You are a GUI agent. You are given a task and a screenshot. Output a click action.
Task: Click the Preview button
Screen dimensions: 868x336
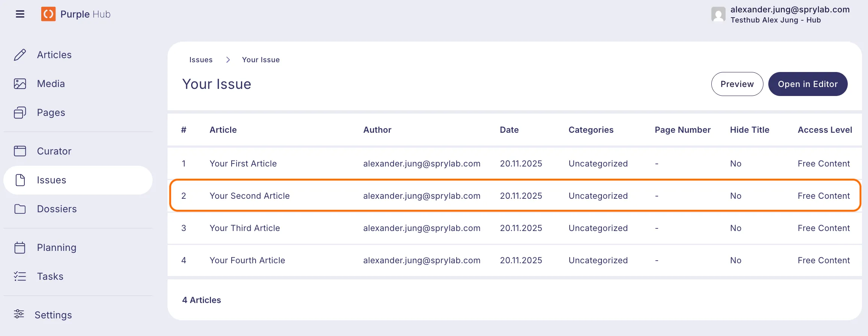click(x=737, y=84)
